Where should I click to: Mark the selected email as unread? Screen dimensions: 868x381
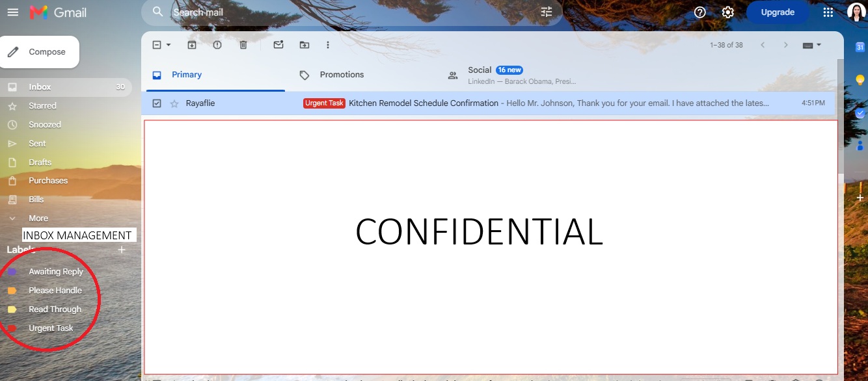(278, 45)
